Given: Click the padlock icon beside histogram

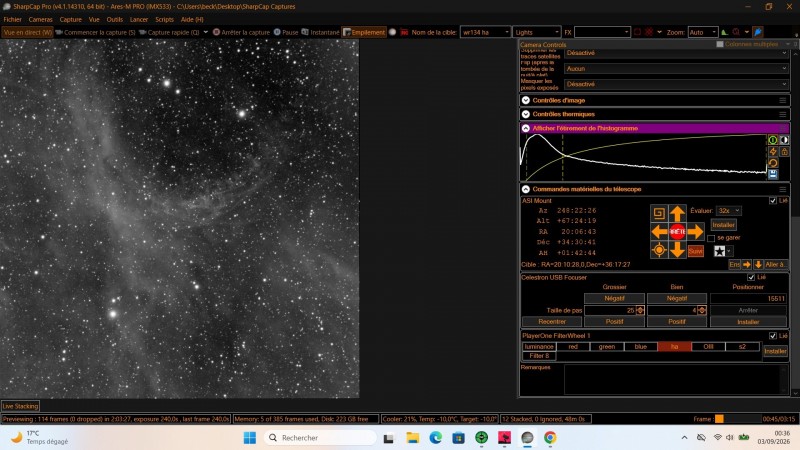Looking at the screenshot, I should point(784,152).
